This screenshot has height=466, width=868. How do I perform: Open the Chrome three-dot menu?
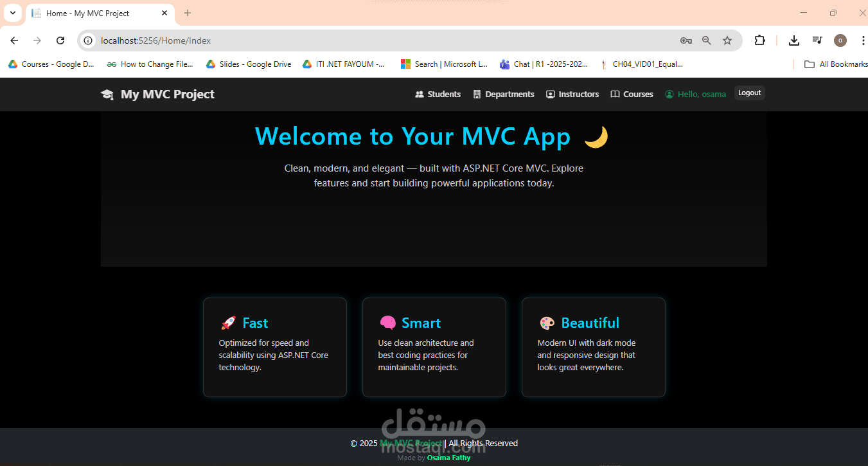(x=862, y=40)
